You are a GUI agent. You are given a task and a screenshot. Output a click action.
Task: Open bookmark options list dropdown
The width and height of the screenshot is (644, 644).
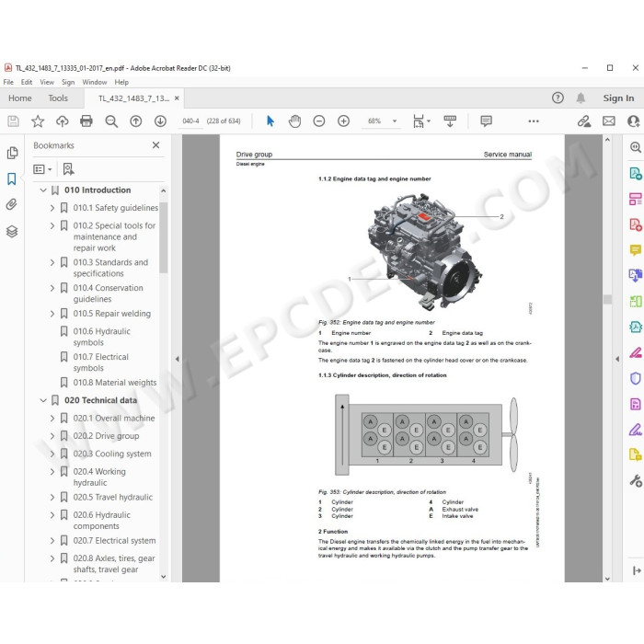click(x=42, y=169)
